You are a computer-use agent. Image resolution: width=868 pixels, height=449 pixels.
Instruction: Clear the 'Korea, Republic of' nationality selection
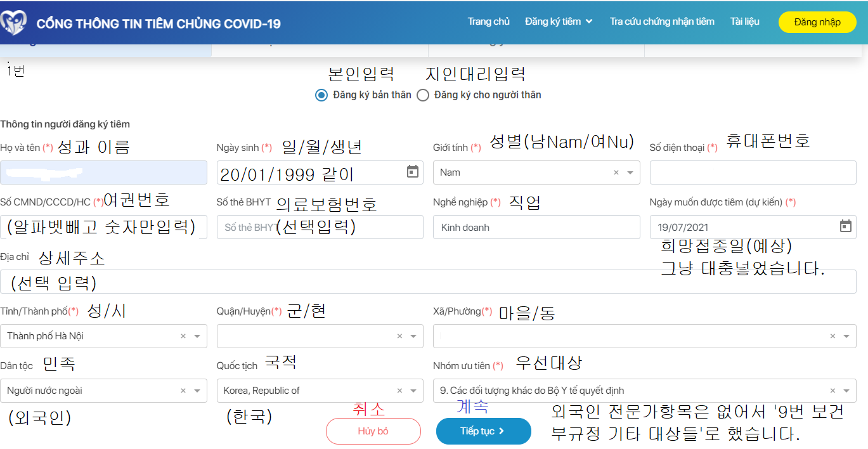tap(398, 391)
